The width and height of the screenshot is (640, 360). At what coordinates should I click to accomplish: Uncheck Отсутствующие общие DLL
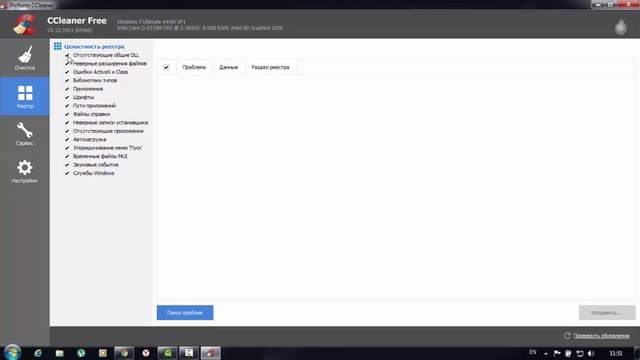(x=67, y=55)
